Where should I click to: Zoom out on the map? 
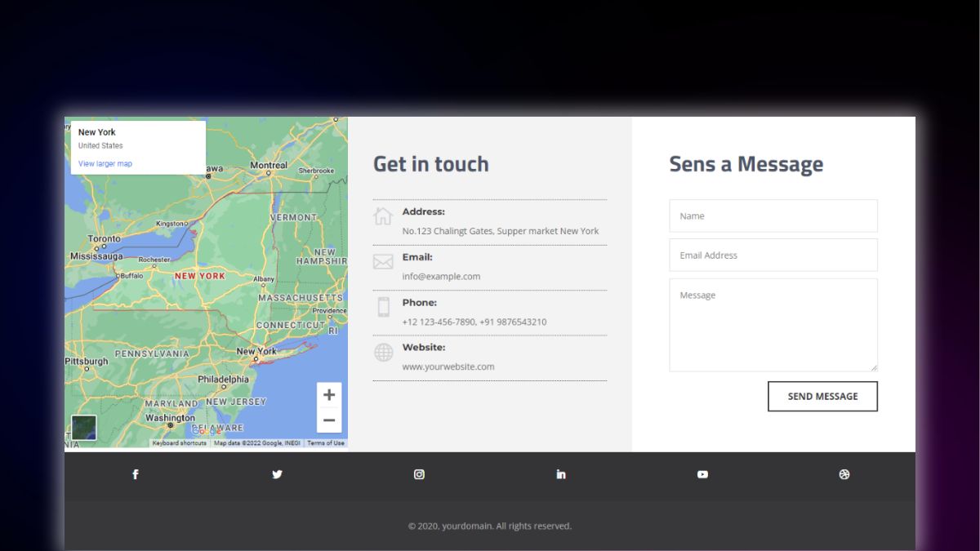tap(329, 420)
